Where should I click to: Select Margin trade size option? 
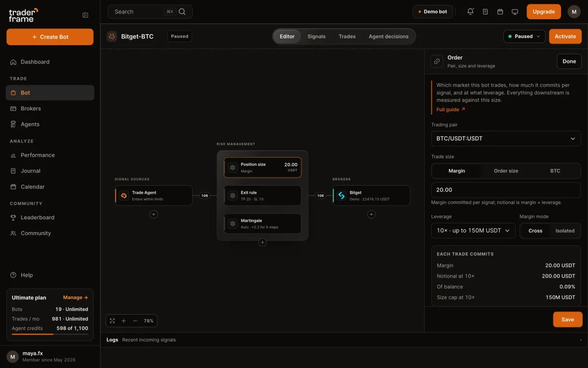click(x=456, y=171)
